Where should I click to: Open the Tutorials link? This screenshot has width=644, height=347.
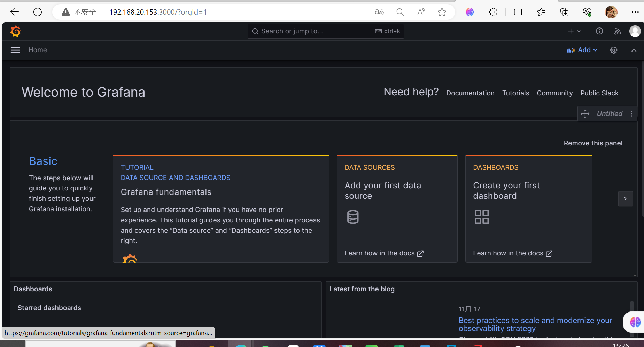(x=515, y=93)
